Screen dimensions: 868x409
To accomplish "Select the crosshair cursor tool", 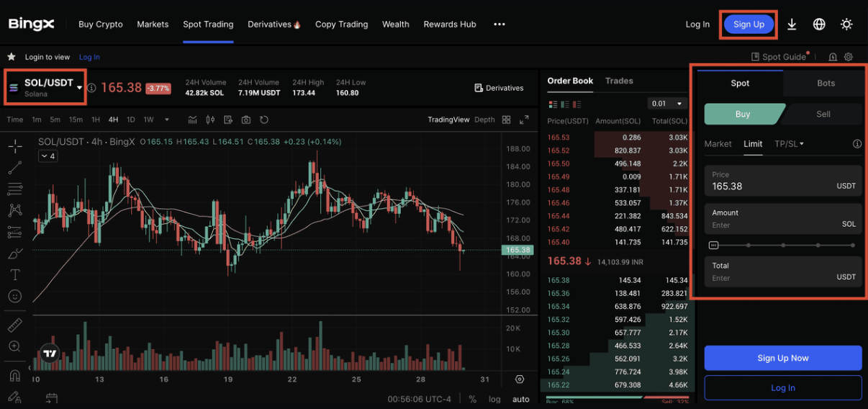I will pyautogui.click(x=14, y=147).
